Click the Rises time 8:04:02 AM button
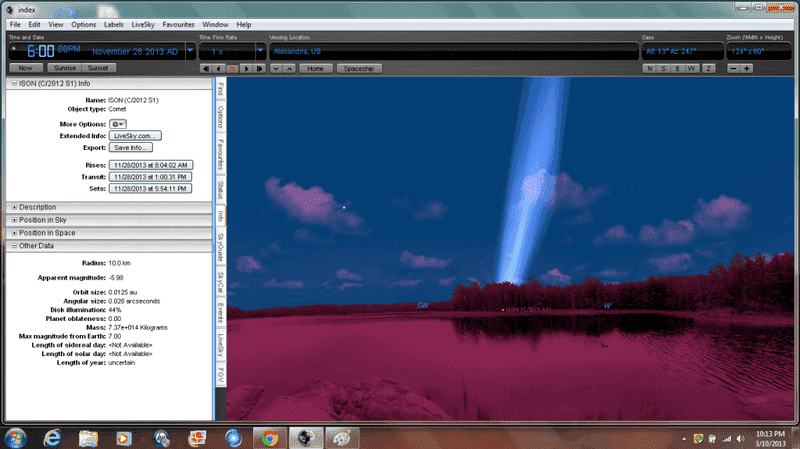Screen dimensions: 800x449 click(151, 165)
